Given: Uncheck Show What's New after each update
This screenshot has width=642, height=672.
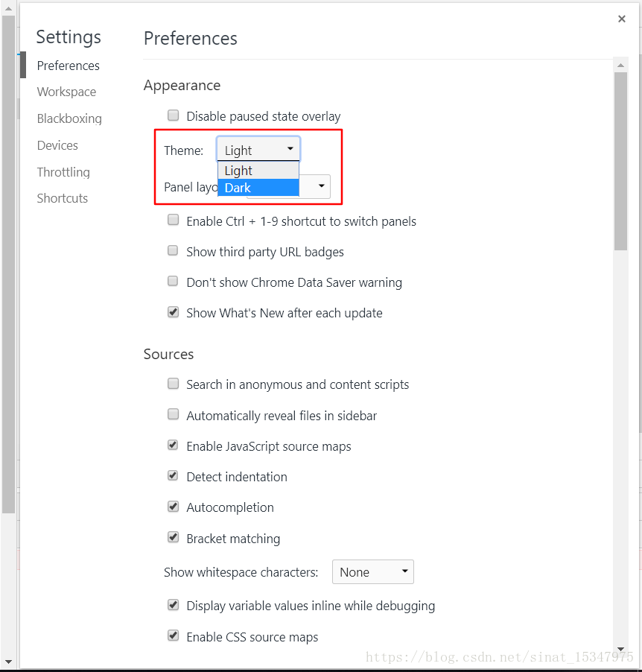Looking at the screenshot, I should [x=174, y=312].
